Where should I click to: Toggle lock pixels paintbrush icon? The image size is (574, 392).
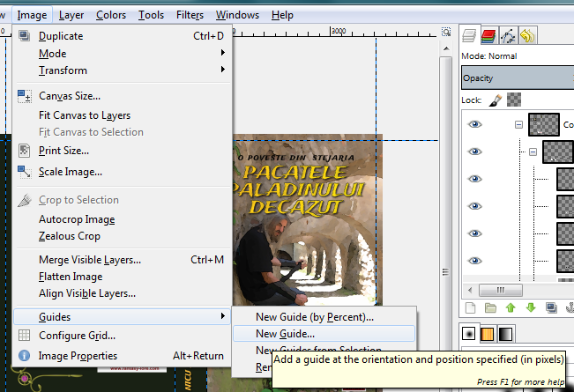[x=495, y=100]
